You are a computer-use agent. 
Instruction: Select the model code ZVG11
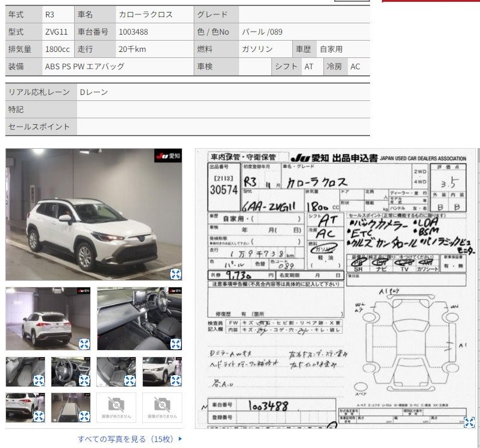[56, 32]
